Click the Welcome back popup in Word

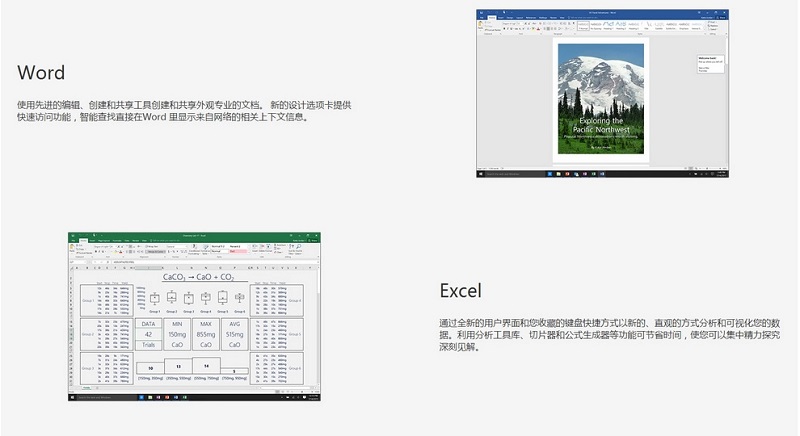pyautogui.click(x=708, y=62)
